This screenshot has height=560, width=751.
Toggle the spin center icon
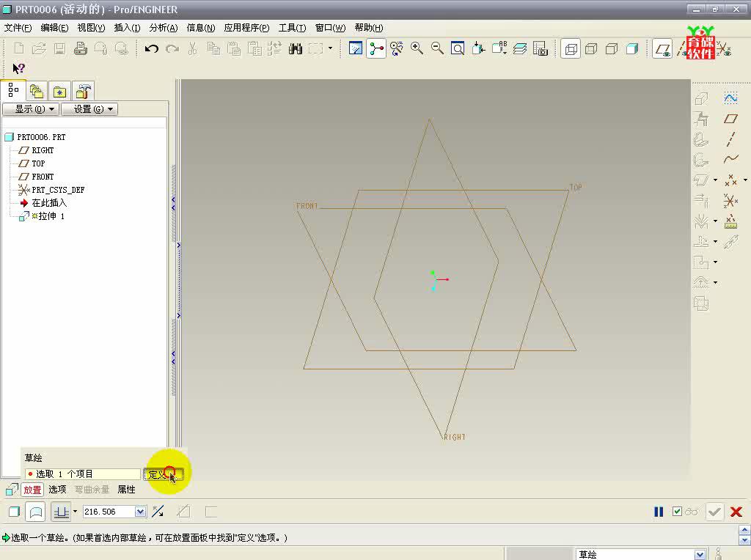376,48
